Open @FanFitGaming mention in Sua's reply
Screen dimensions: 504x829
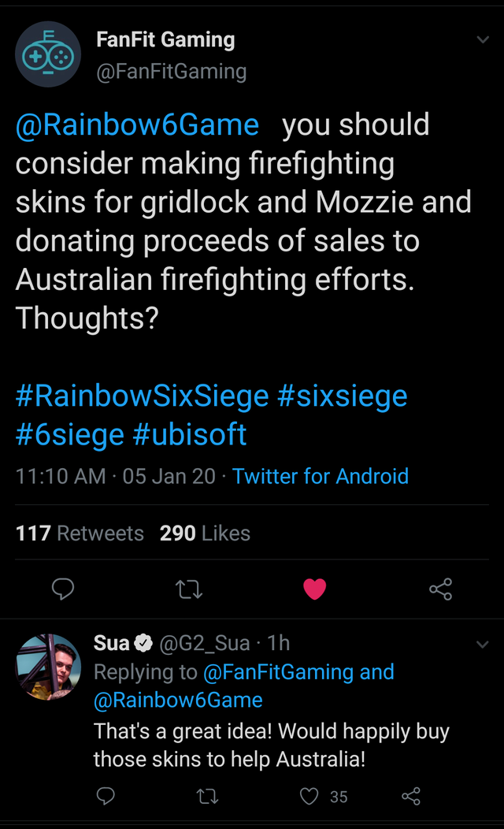279,672
